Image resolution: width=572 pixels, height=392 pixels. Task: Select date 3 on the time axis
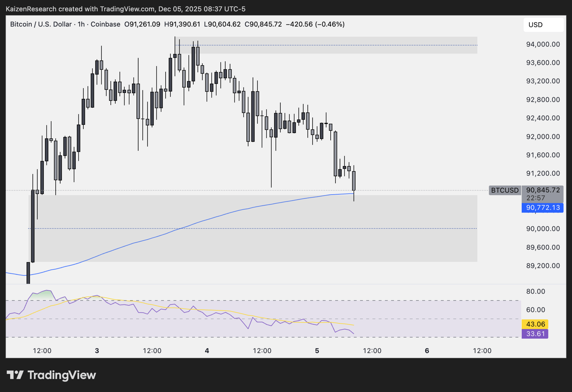pos(97,351)
